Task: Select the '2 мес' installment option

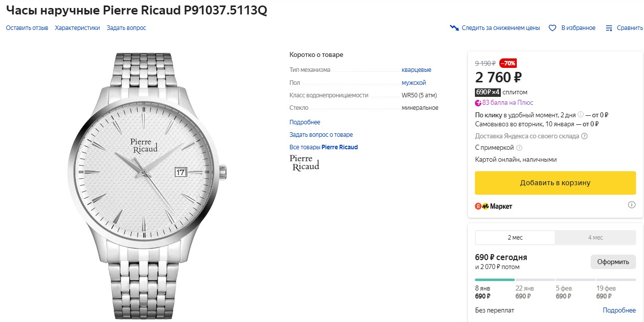Action: pyautogui.click(x=515, y=238)
